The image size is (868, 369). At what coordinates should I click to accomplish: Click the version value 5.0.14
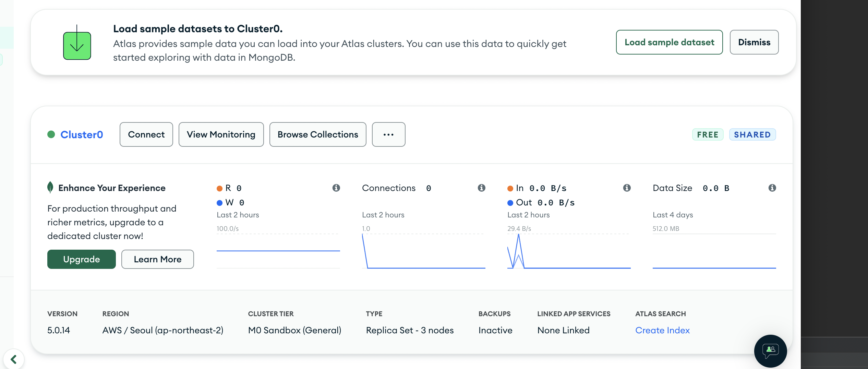[x=59, y=330]
